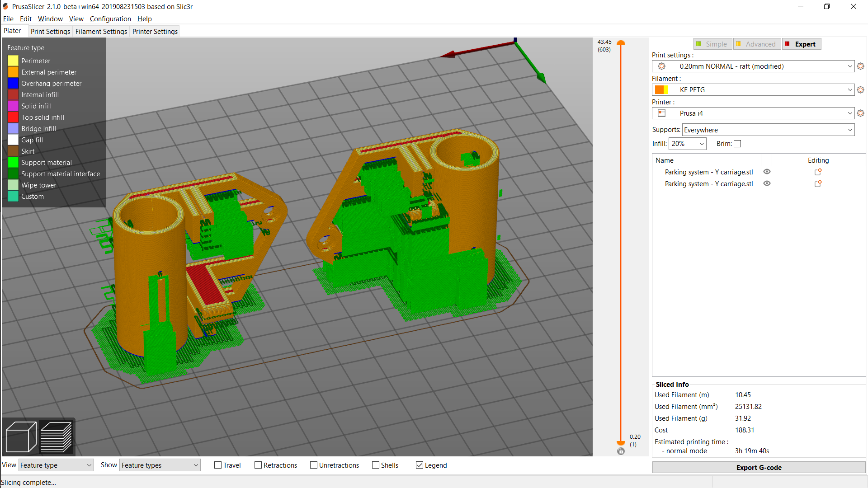Switch to Simple mode

[x=712, y=44]
